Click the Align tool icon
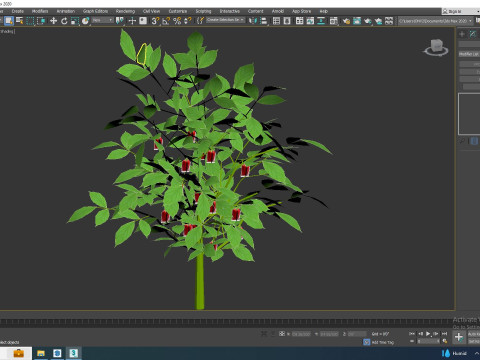 (264, 21)
